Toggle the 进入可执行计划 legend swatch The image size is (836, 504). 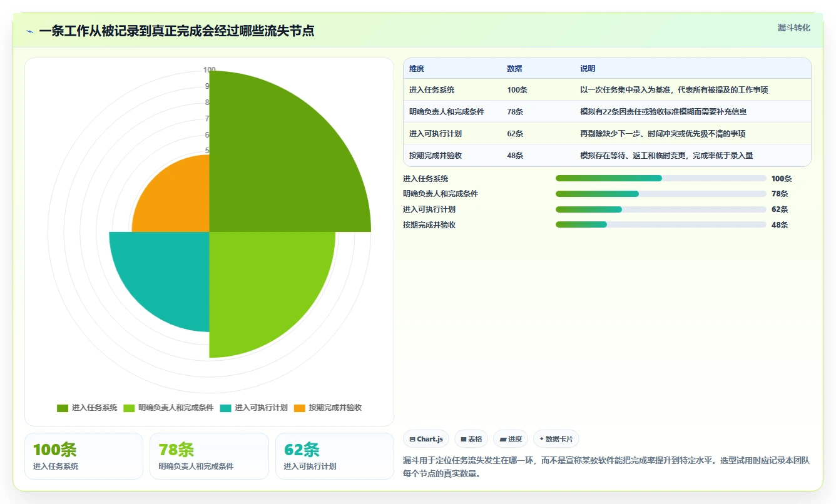click(225, 408)
